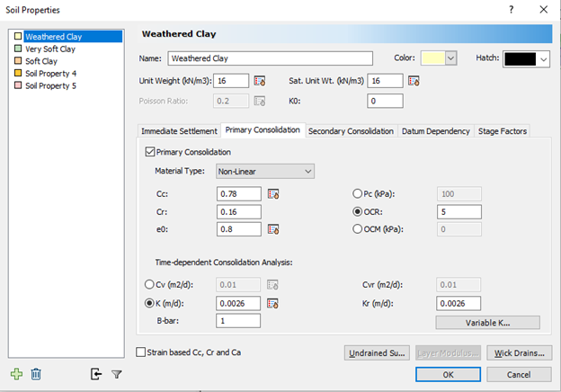Image resolution: width=561 pixels, height=392 pixels.
Task: Switch to the Secondary Consolidation tab
Action: point(351,131)
